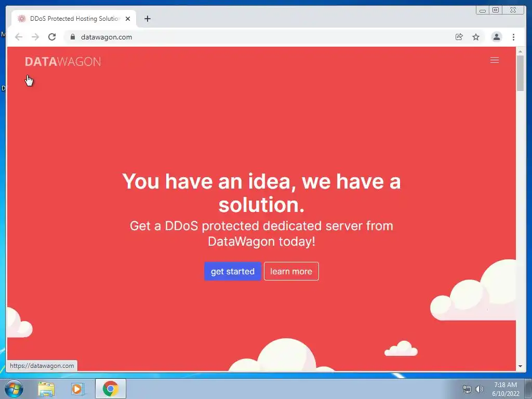Reload the page with refresh icon

point(52,37)
